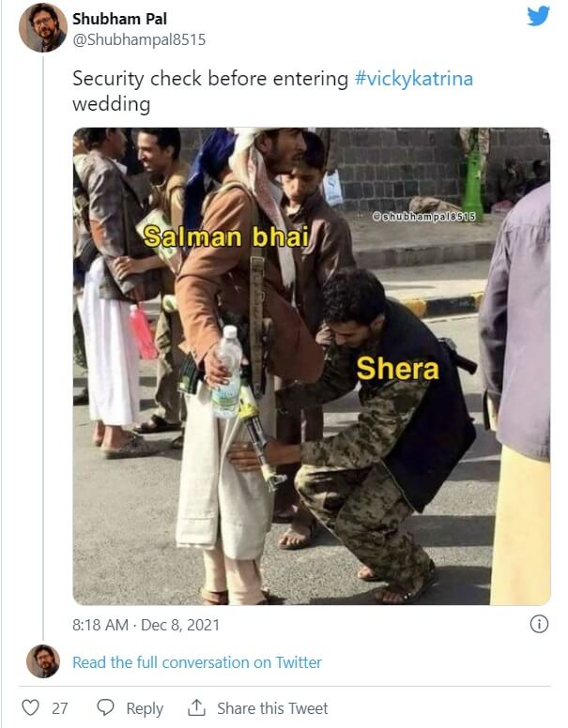
Task: Click the Twitter bird logo
Action: [538, 17]
